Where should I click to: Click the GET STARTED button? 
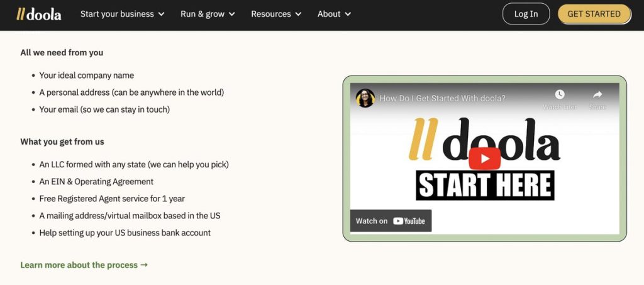tap(594, 14)
